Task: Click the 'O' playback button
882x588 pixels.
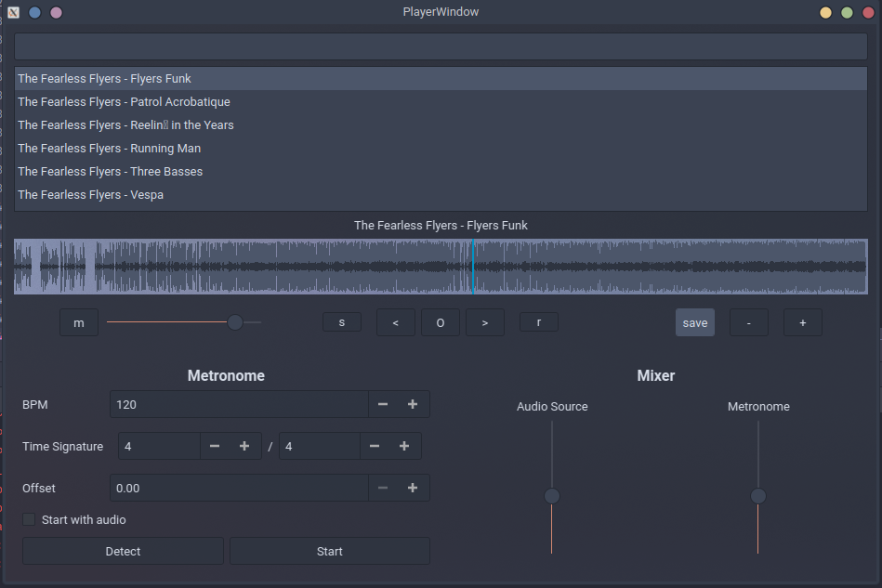Action: 441,322
